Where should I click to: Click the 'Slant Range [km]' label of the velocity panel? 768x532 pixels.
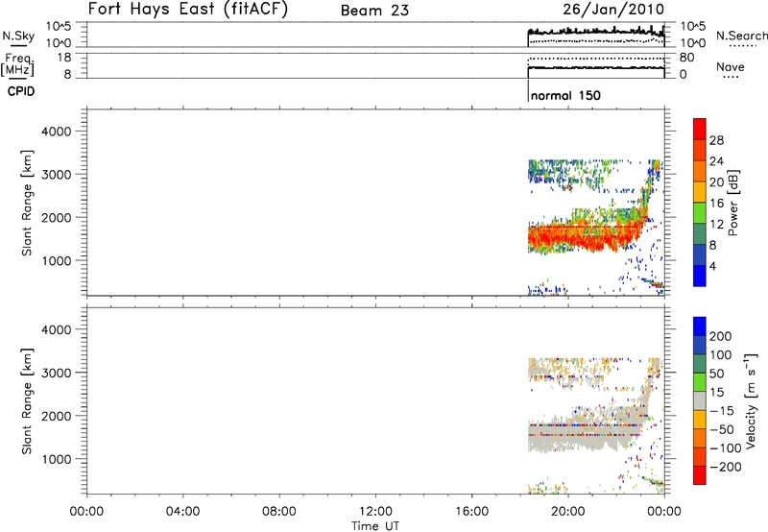27,401
